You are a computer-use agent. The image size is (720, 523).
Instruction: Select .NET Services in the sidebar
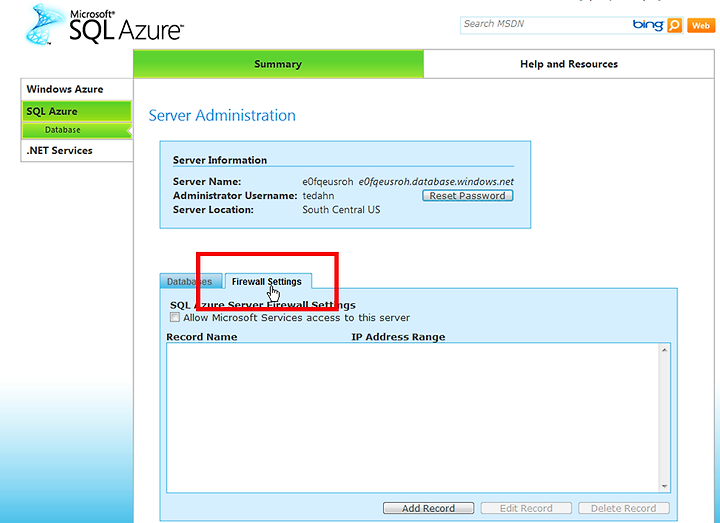pyautogui.click(x=77, y=151)
